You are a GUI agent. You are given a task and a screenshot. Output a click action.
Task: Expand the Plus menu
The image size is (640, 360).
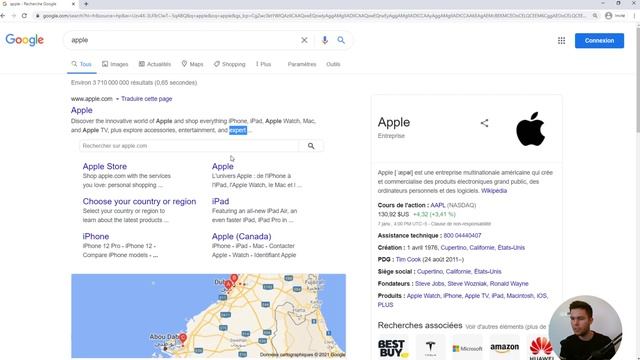click(x=264, y=64)
